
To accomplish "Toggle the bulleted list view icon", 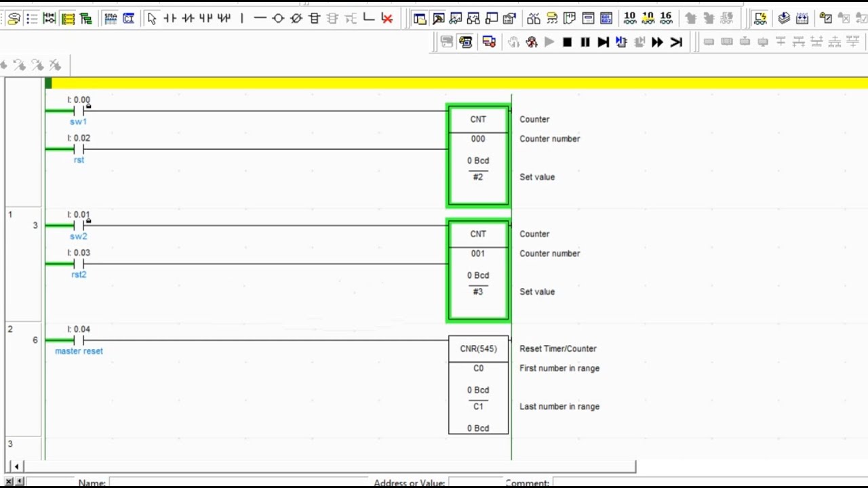I will (32, 18).
